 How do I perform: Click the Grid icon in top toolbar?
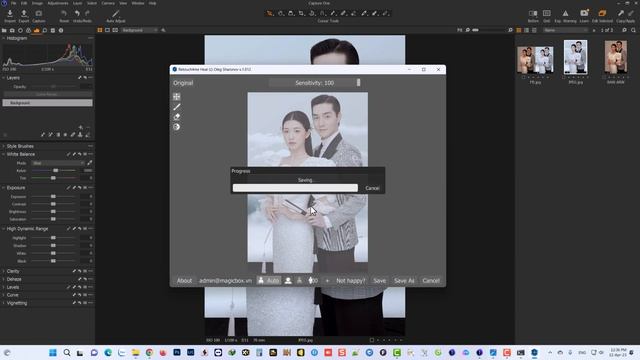[547, 13]
